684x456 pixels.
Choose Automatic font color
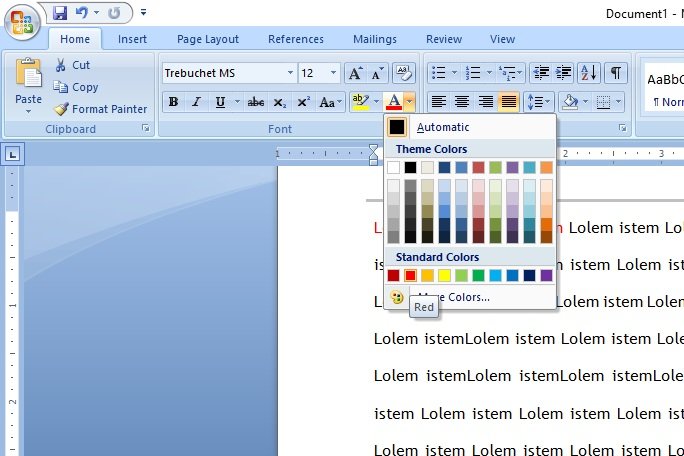click(x=469, y=127)
